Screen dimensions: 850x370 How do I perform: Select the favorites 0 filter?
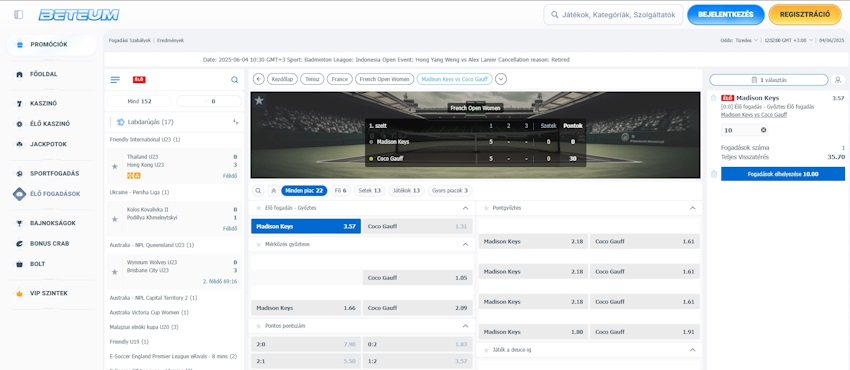click(209, 101)
